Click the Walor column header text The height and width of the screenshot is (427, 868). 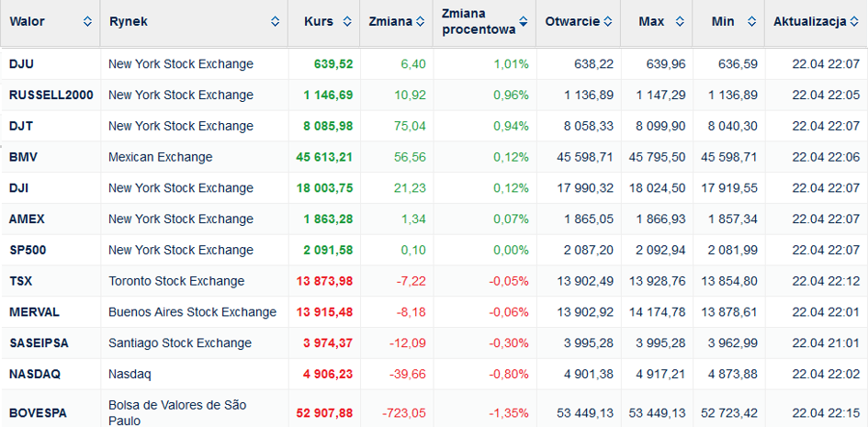[28, 22]
